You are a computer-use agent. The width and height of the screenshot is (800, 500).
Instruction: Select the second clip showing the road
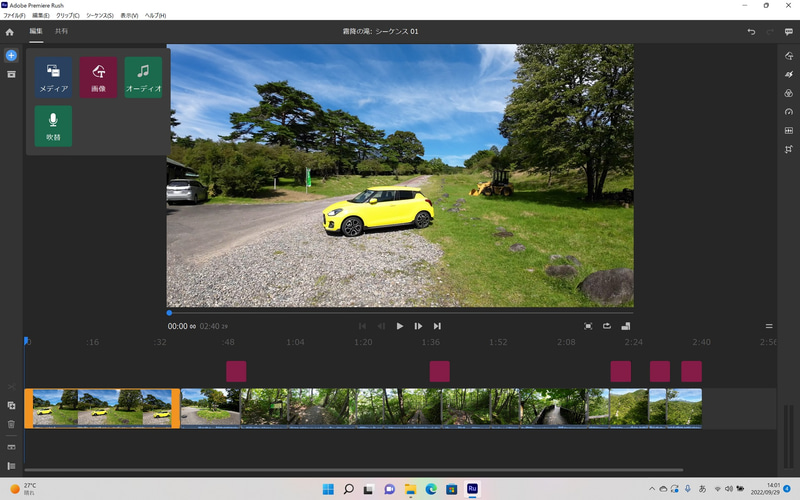(210, 408)
